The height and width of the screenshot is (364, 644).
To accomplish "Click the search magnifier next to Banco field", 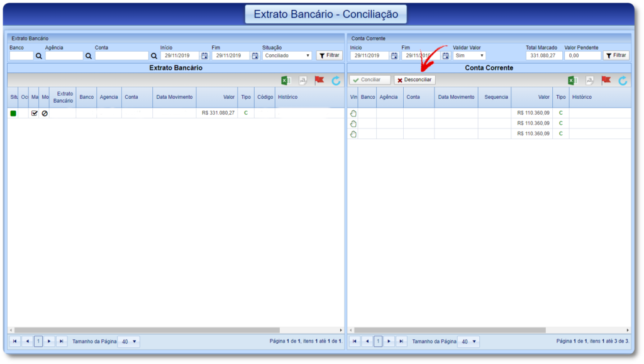I will coord(38,55).
